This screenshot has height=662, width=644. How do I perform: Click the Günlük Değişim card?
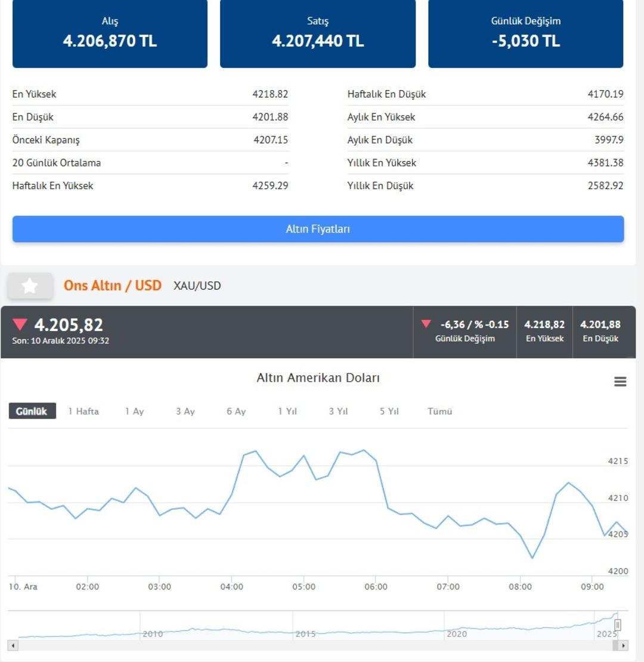(525, 33)
